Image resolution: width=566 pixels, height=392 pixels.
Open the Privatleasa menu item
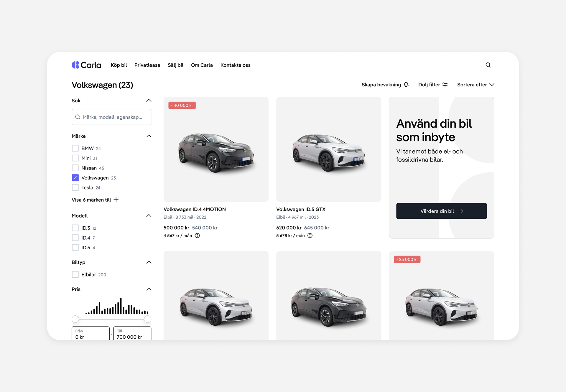[x=147, y=65]
